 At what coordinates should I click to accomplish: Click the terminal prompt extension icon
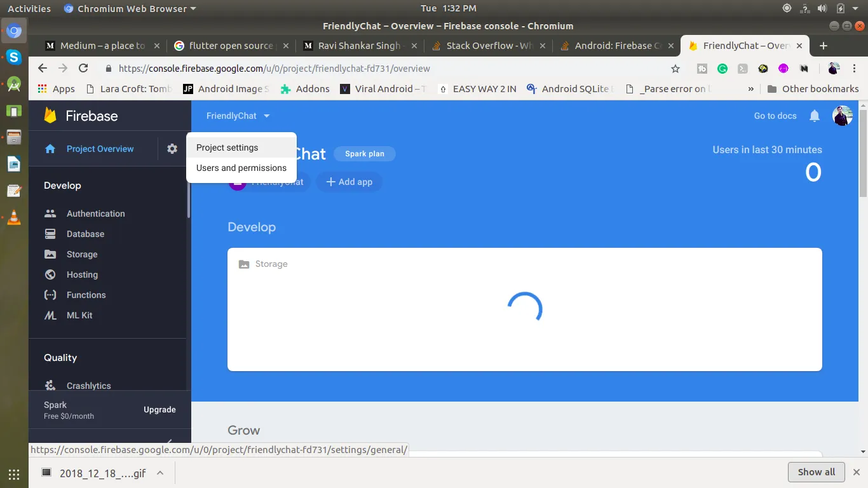(743, 69)
